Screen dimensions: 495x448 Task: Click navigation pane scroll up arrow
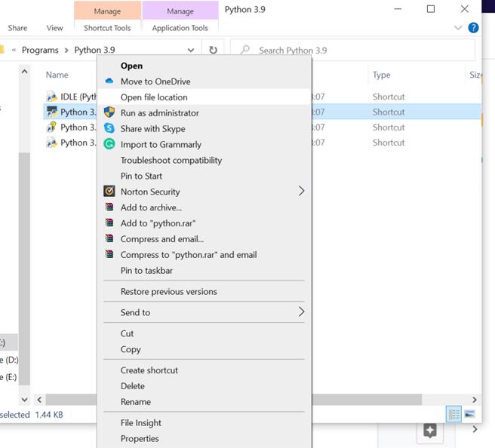pyautogui.click(x=24, y=72)
